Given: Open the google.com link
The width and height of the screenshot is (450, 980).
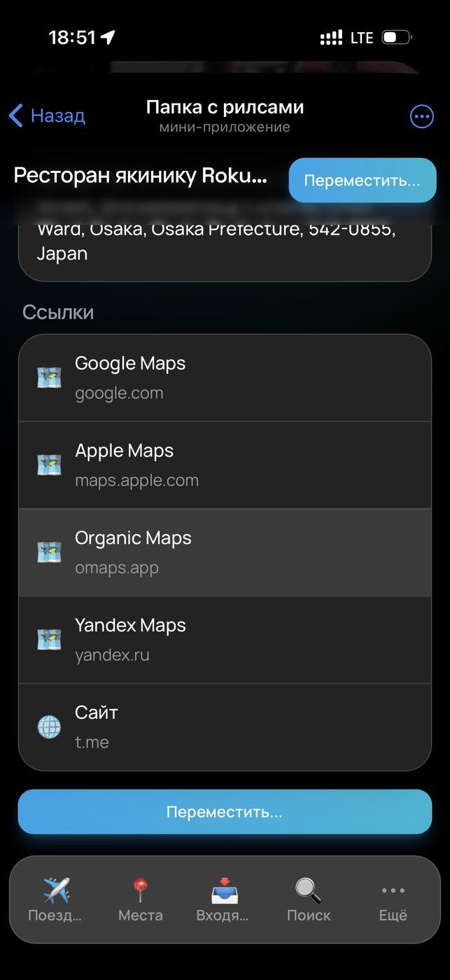Looking at the screenshot, I should (x=119, y=393).
